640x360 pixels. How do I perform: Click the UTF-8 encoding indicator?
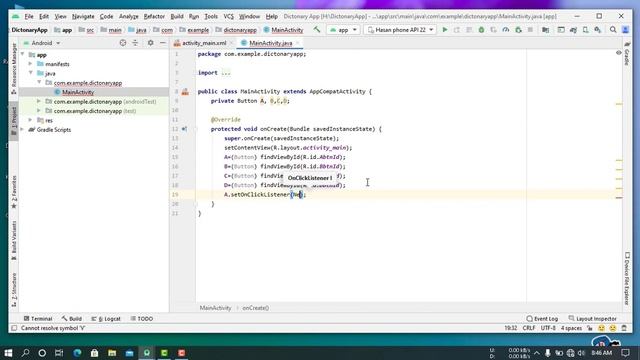coord(548,328)
